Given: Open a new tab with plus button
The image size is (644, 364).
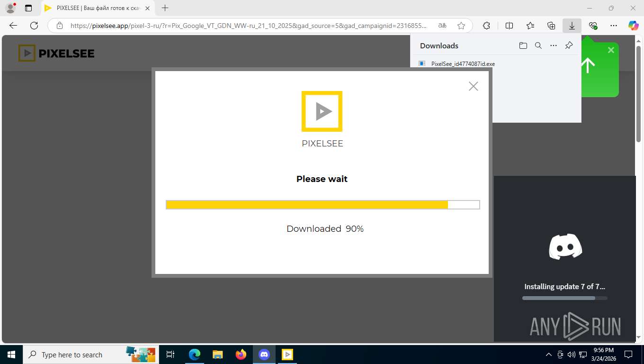Looking at the screenshot, I should pyautogui.click(x=165, y=8).
